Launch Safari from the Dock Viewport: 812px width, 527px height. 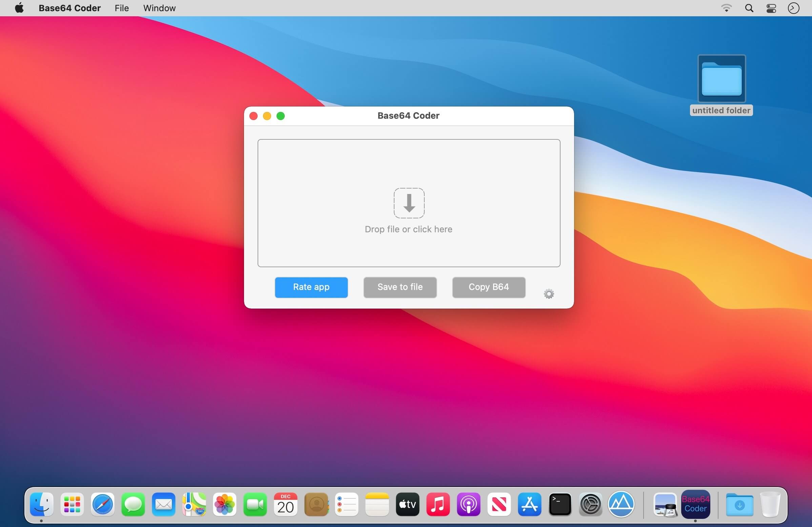pyautogui.click(x=102, y=504)
